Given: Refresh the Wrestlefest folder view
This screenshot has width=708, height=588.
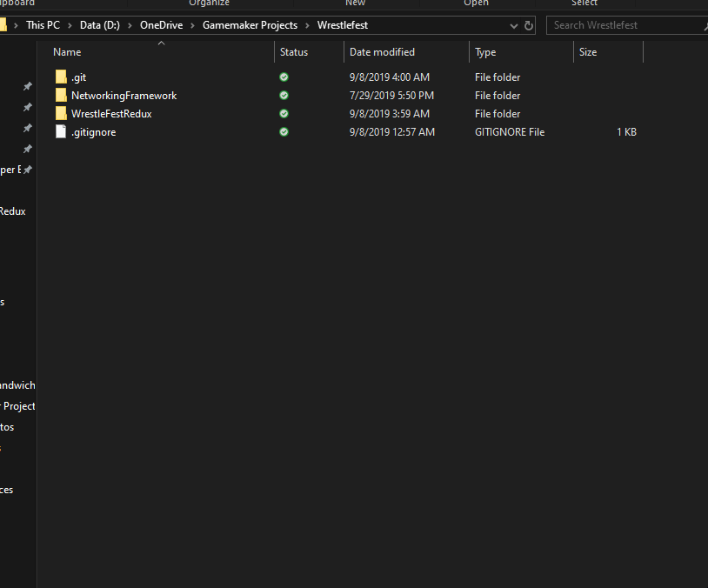Looking at the screenshot, I should point(529,25).
